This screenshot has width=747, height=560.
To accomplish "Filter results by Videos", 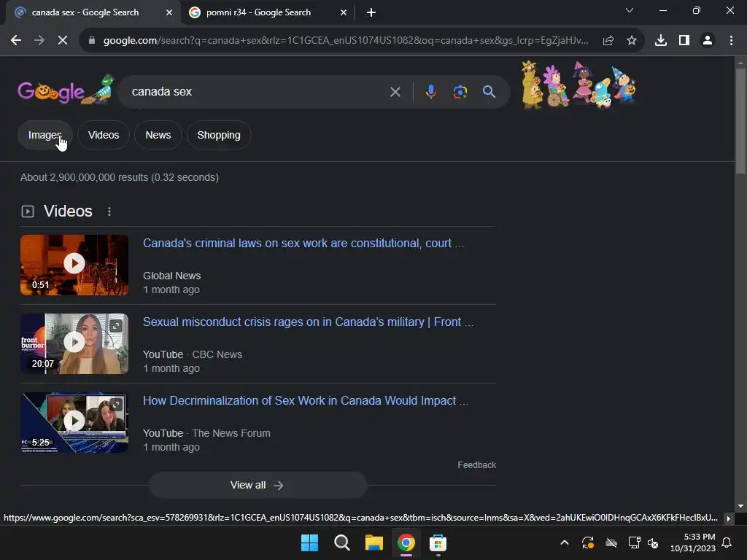I will click(104, 135).
